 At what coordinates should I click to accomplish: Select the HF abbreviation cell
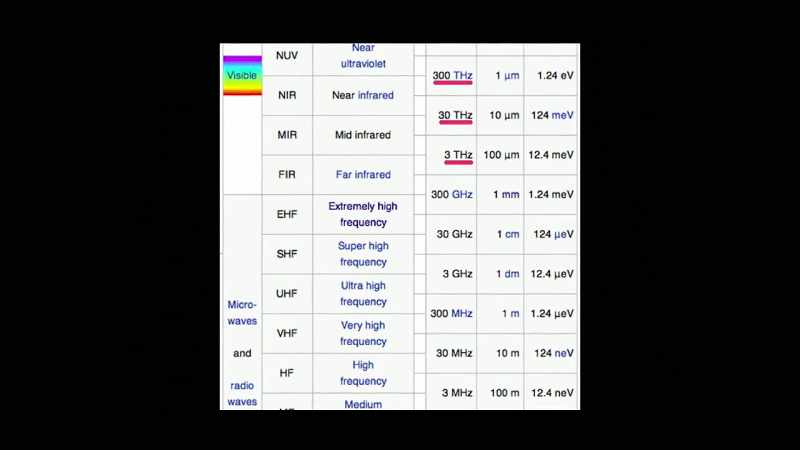tap(287, 373)
